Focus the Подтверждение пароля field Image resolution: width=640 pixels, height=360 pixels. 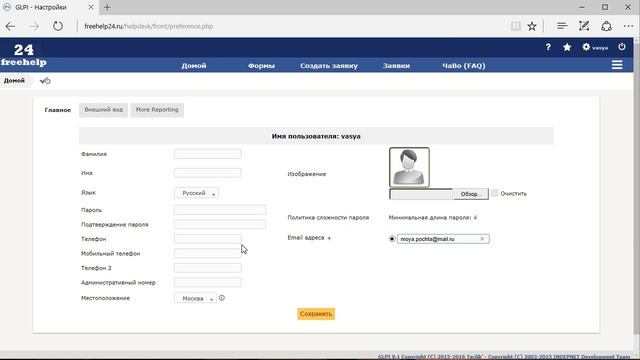220,224
